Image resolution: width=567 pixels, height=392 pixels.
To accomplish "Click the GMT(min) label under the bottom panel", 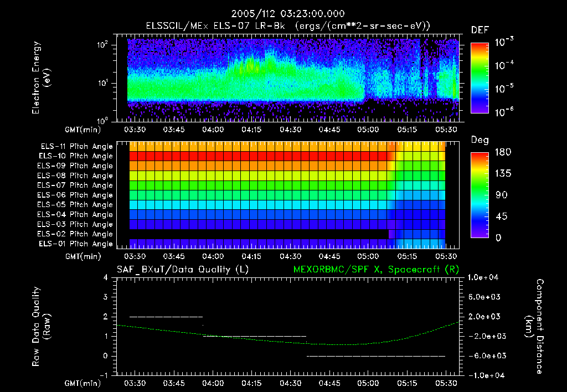I will (83, 383).
